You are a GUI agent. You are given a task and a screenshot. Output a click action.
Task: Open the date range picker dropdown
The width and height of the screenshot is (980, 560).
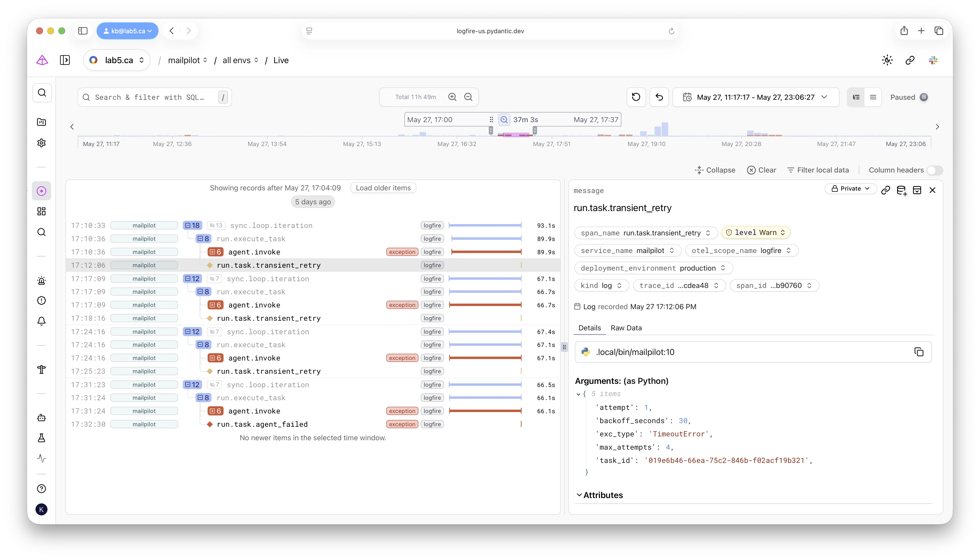click(x=755, y=97)
